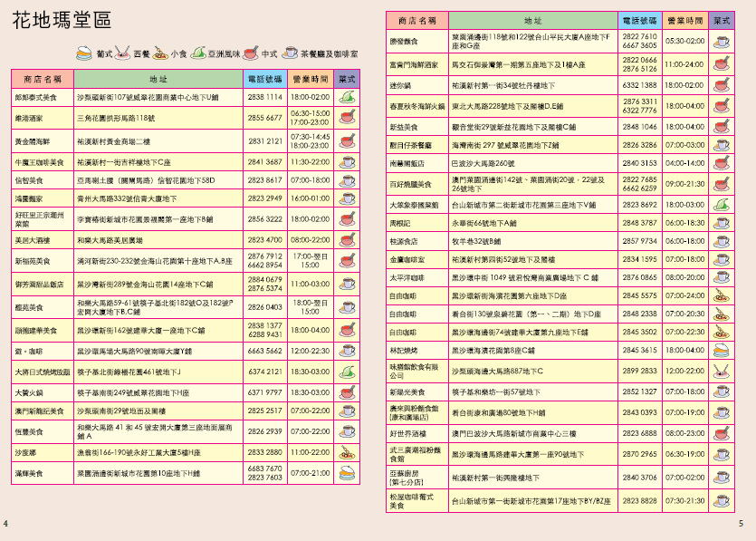Click the 亞洲風味 leaf icon in the legend
The image size is (756, 541).
click(x=198, y=53)
